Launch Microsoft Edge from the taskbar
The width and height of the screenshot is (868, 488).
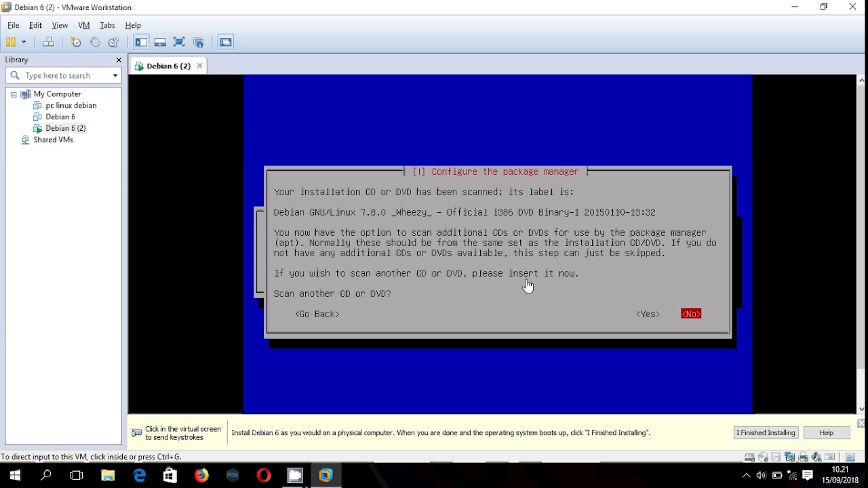pos(139,475)
